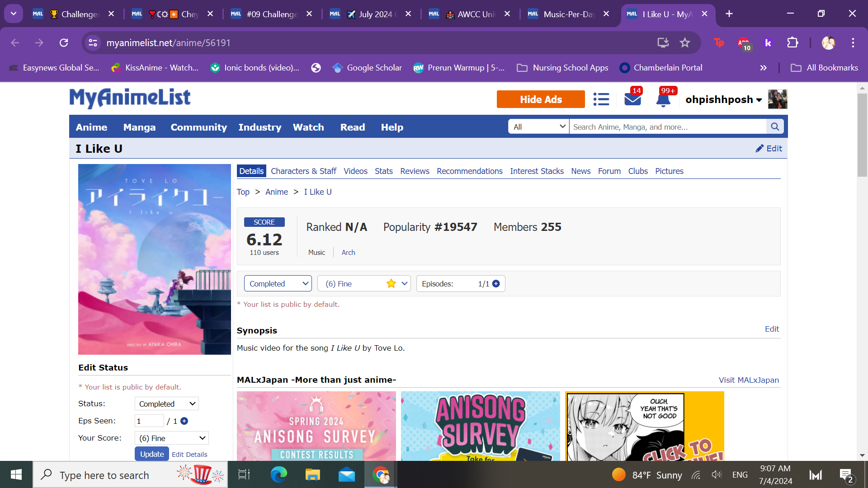Image resolution: width=868 pixels, height=488 pixels.
Task: Open the (6) Fine score dropdown with star
Action: [x=364, y=284]
